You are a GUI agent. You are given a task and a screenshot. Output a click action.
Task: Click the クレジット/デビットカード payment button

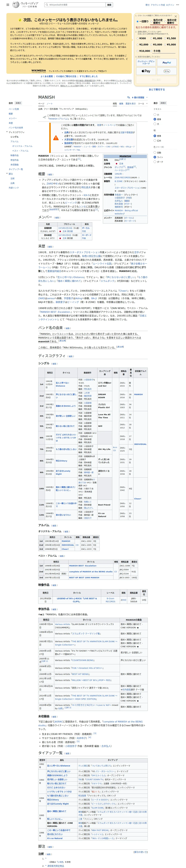146,62
